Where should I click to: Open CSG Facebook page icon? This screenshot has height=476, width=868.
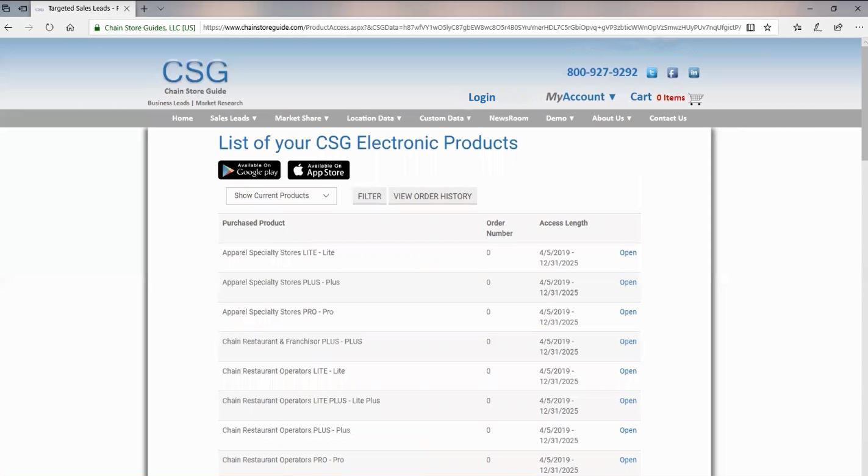(672, 73)
